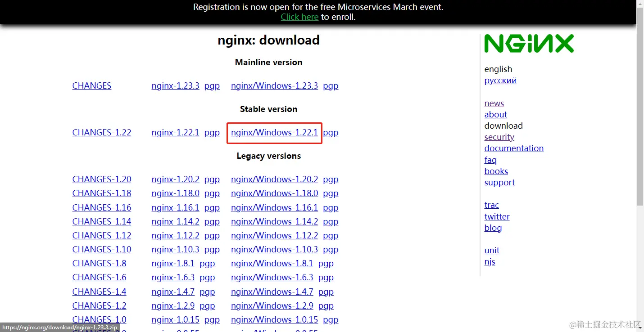Open the CHANGES-1.18 link
644x332 pixels.
click(x=102, y=193)
